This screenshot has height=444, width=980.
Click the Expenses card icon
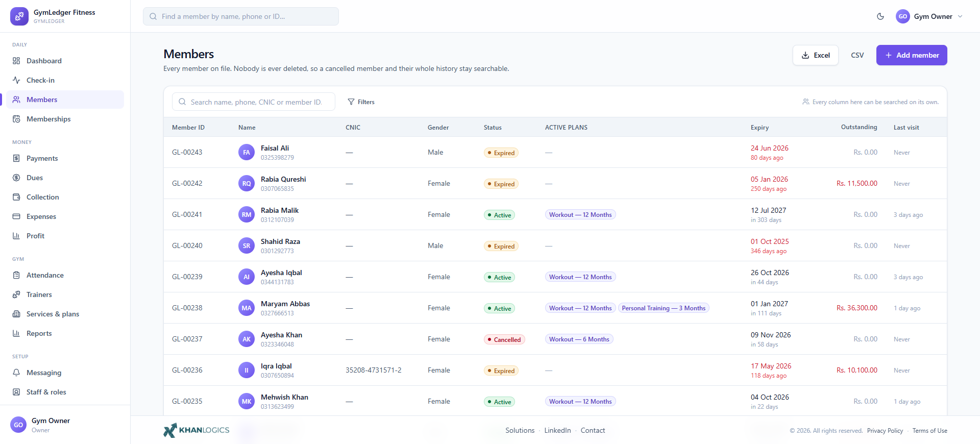click(16, 216)
